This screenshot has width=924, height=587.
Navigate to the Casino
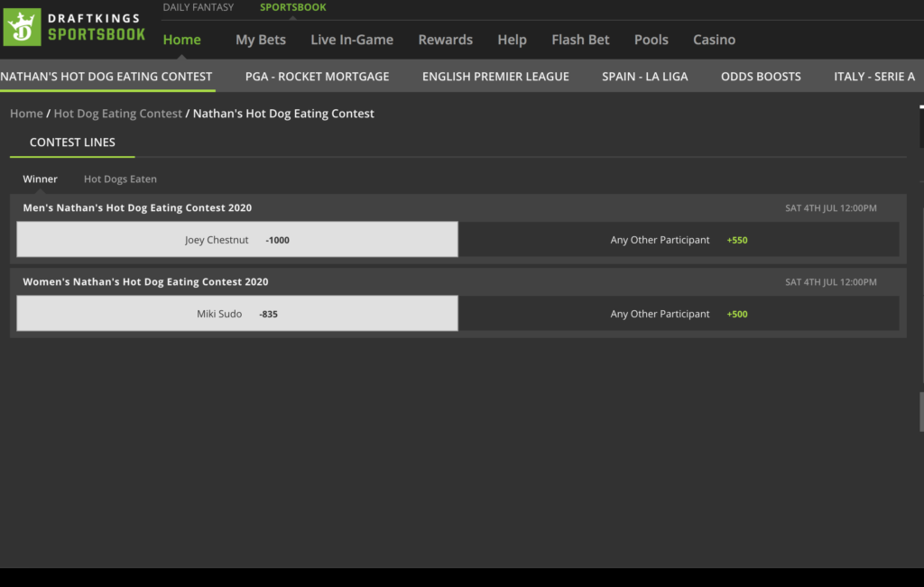click(714, 40)
